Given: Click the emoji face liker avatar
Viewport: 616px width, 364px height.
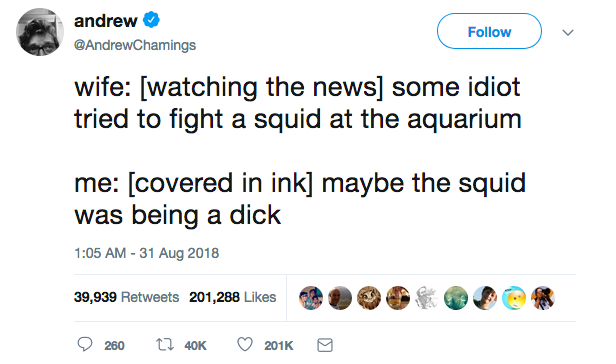Looking at the screenshot, I should 514,298.
